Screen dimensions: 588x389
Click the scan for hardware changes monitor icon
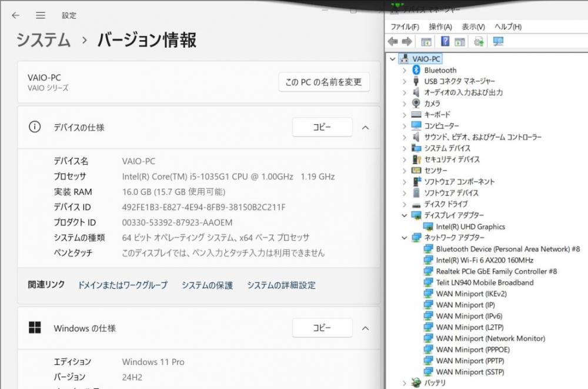(x=498, y=41)
